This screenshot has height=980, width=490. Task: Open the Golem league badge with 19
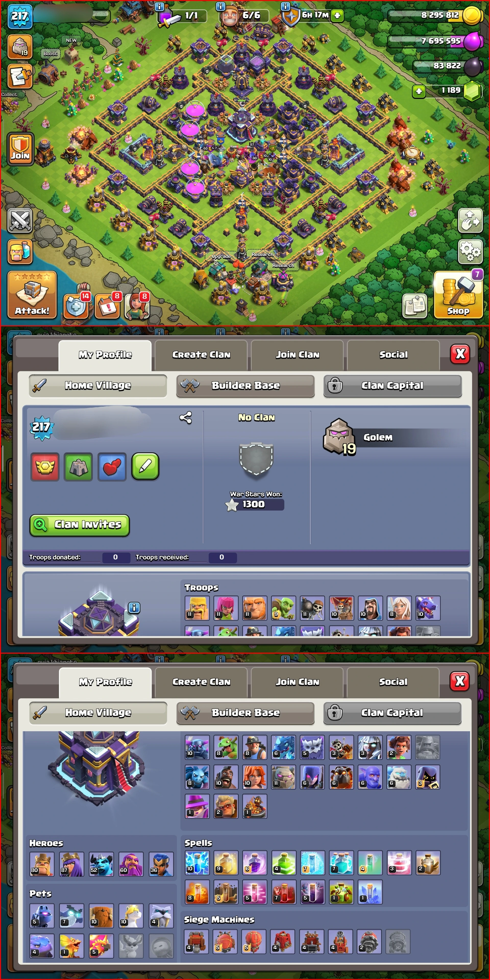(x=339, y=437)
